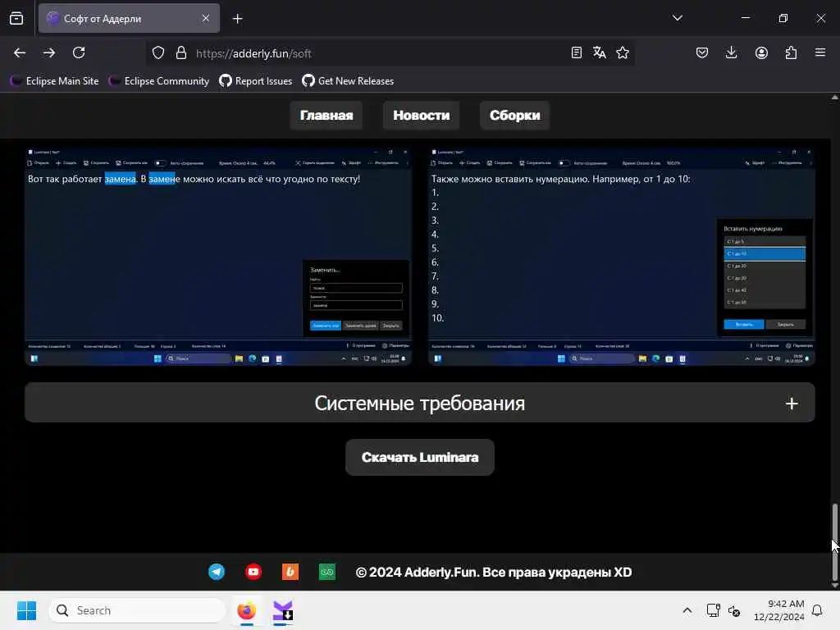The width and height of the screenshot is (840, 630).
Task: Open the Telegram footer link
Action: coord(217,572)
